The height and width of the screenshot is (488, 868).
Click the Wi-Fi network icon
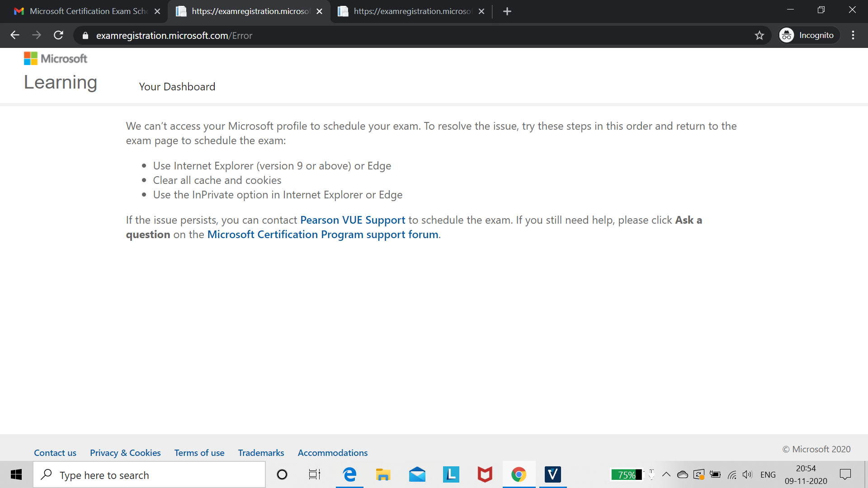point(732,474)
